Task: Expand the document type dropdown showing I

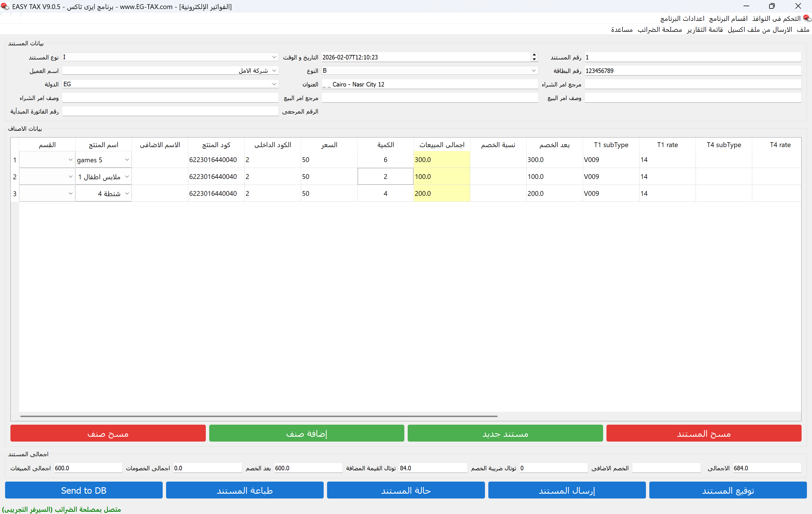Action: pos(274,57)
